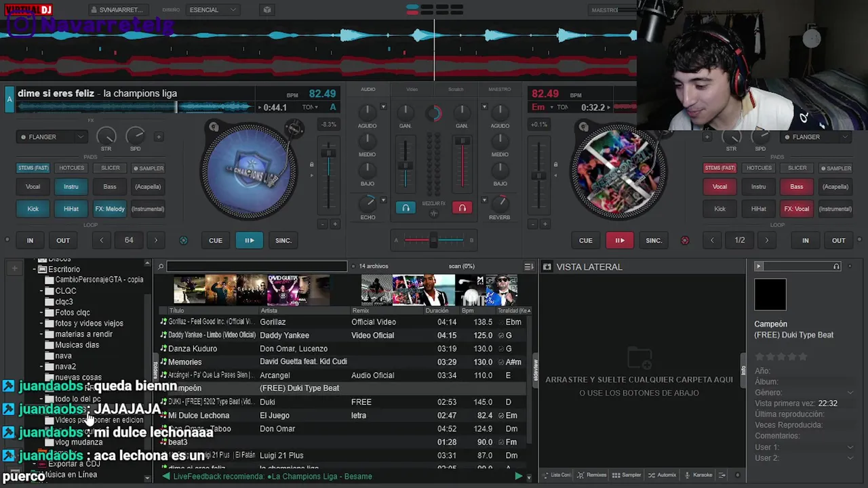Click the crossfader slider
The image size is (868, 488).
coord(434,239)
